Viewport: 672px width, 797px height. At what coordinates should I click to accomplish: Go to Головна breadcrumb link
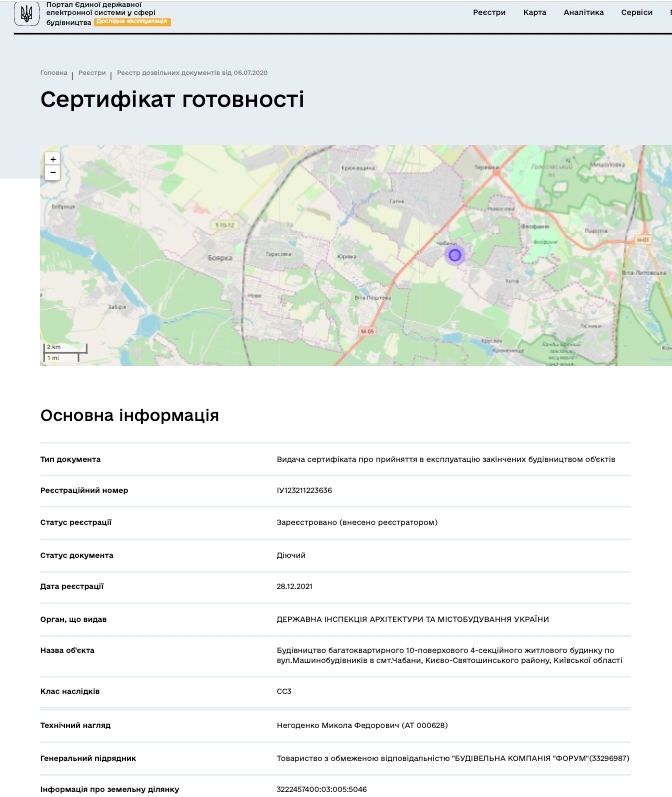(54, 73)
